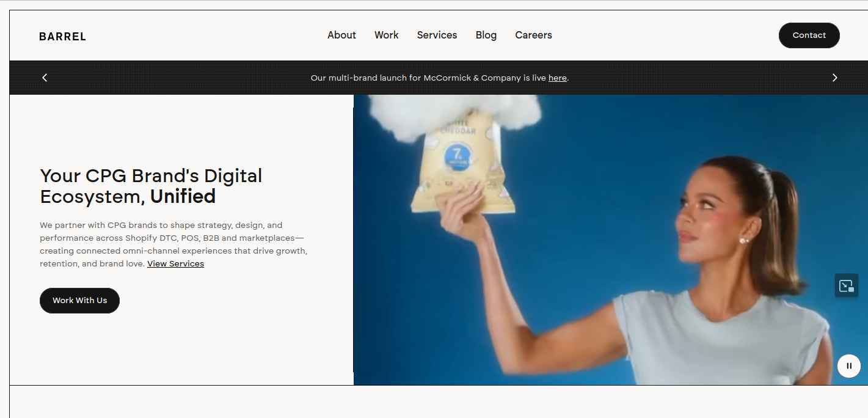Pause the hero video

[x=848, y=366]
